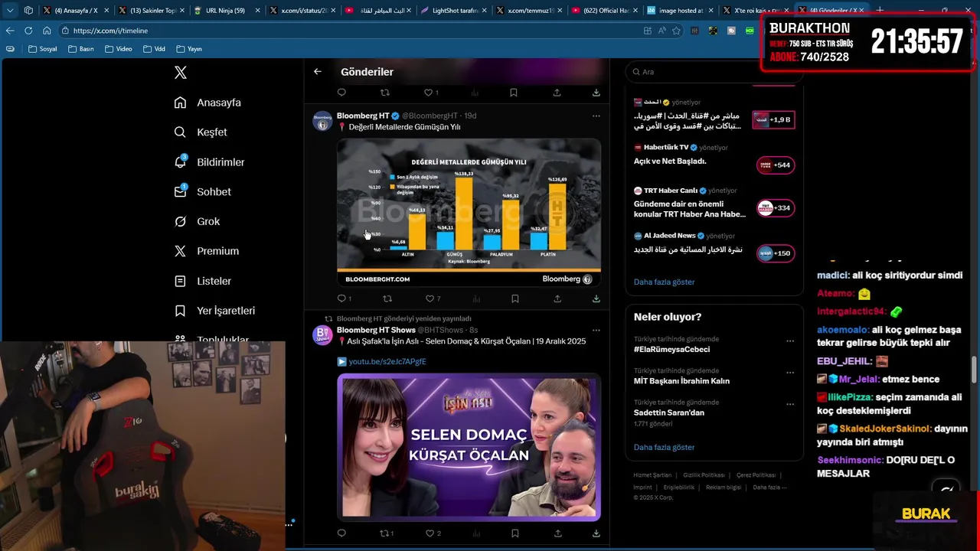The width and height of the screenshot is (980, 551).
Task: Click the Ara search field
Action: point(714,72)
